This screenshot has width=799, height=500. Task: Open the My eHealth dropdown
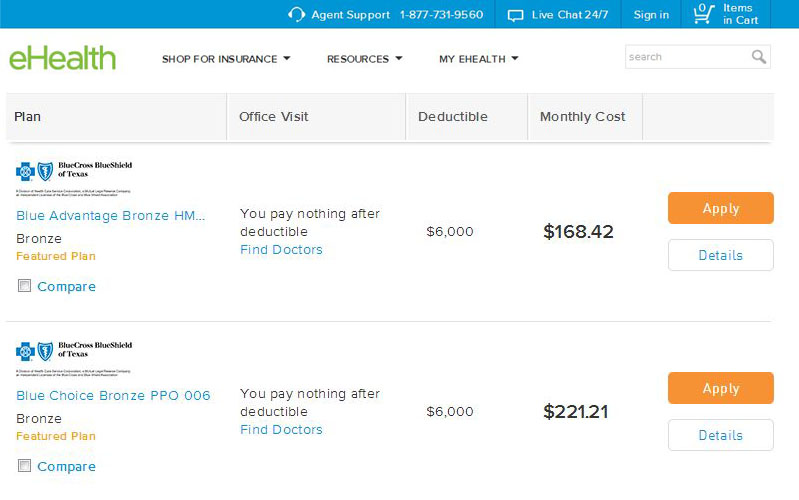(x=478, y=59)
